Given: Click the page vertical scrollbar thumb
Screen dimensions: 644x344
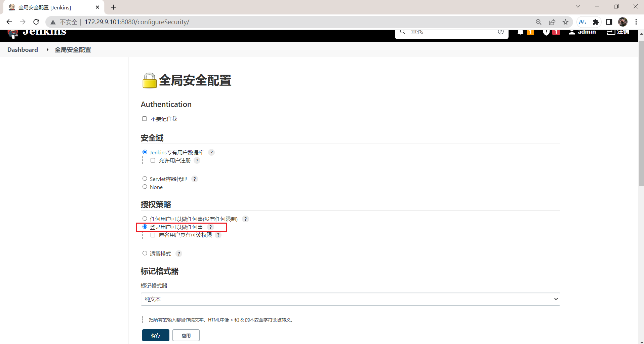Looking at the screenshot, I should [641, 114].
